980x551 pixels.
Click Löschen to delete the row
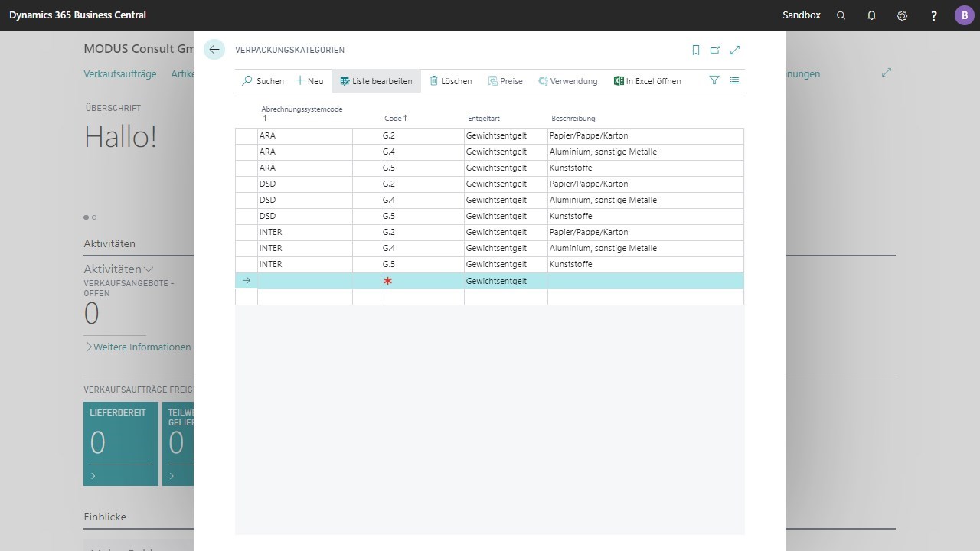click(450, 81)
